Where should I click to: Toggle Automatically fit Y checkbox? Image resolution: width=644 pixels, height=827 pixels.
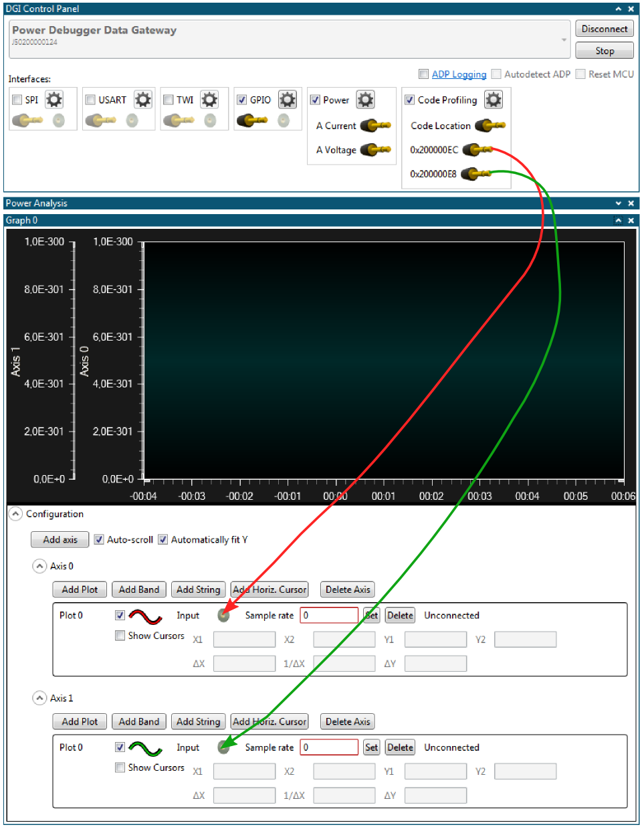[163, 539]
